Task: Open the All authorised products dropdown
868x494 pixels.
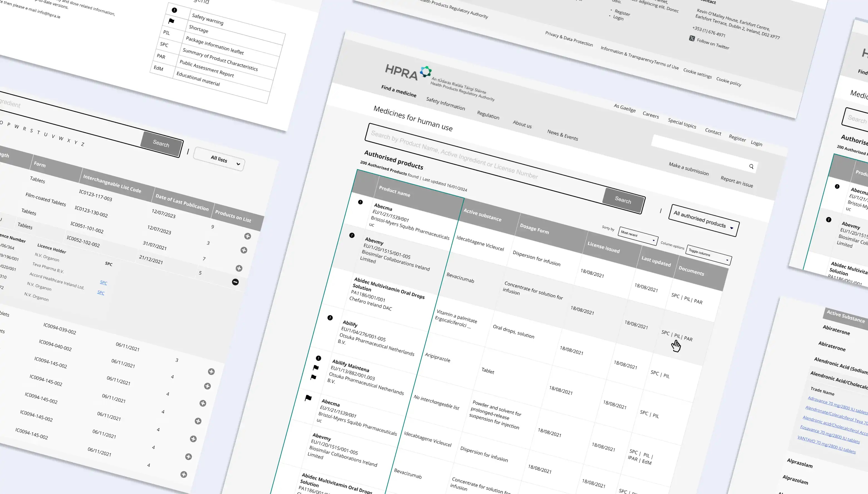Action: [x=704, y=220]
